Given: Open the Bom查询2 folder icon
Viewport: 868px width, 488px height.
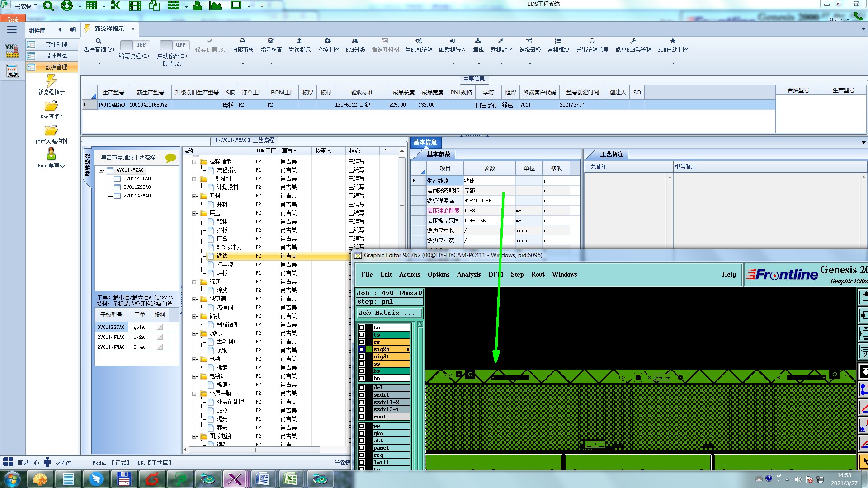Looking at the screenshot, I should click(51, 106).
